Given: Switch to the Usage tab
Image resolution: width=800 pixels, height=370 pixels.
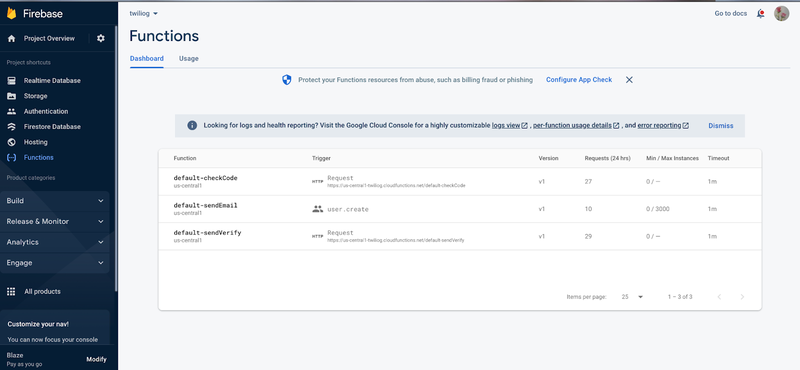Looking at the screenshot, I should coord(189,58).
